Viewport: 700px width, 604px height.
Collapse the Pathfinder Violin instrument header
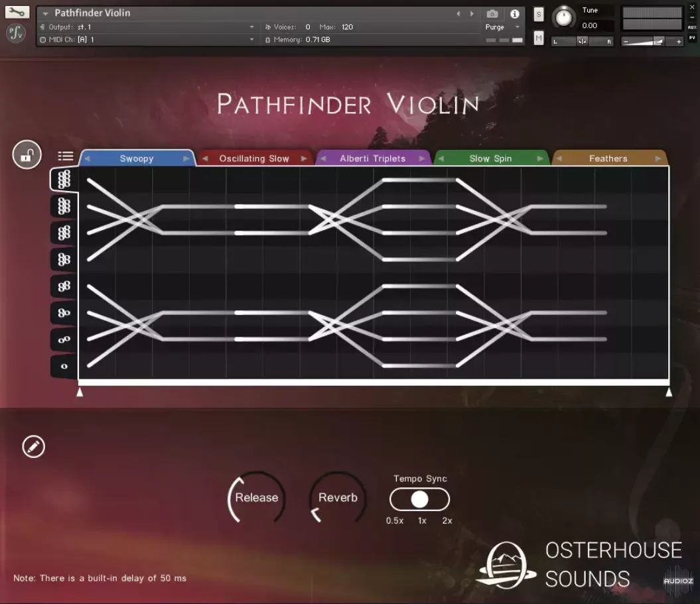tap(45, 13)
